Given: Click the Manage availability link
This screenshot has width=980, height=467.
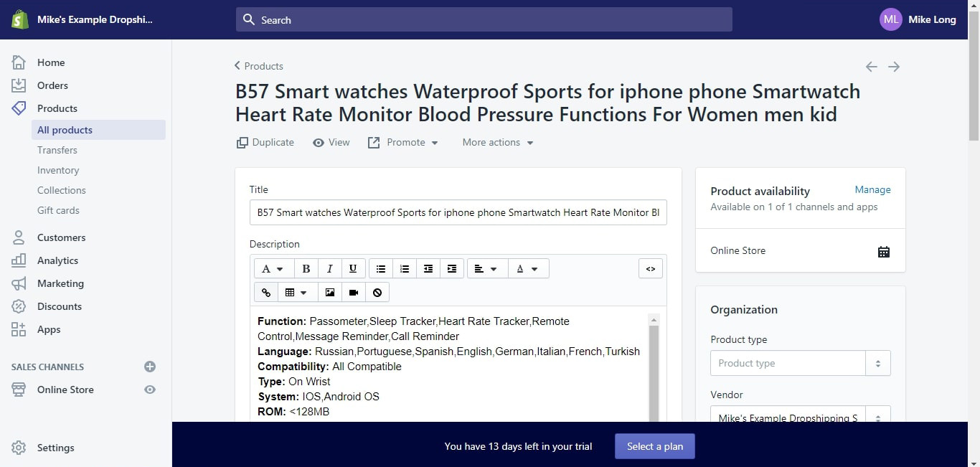Looking at the screenshot, I should [x=872, y=190].
